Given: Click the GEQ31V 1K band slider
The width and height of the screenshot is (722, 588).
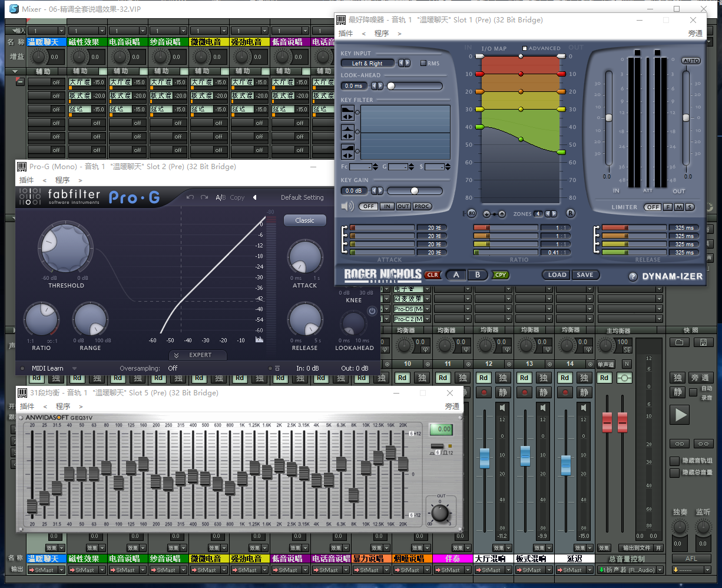Looking at the screenshot, I should coord(242,478).
